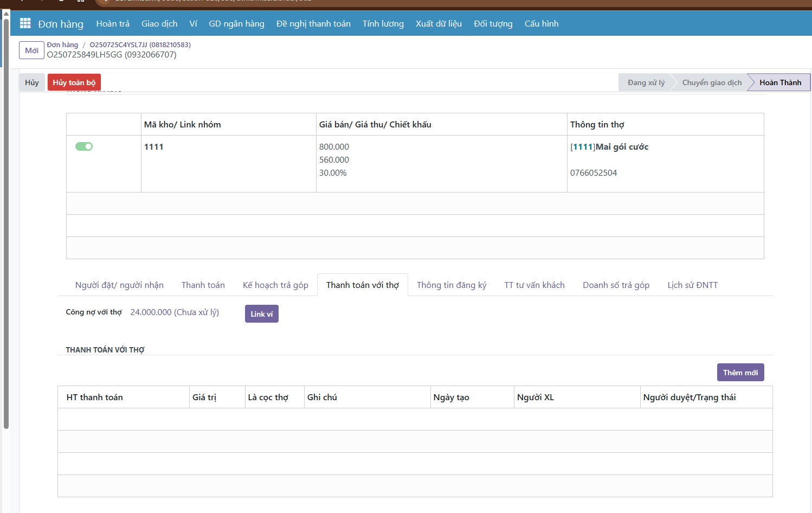
Task: Click order title O250725849LH5GG (0932066707)
Action: [112, 55]
